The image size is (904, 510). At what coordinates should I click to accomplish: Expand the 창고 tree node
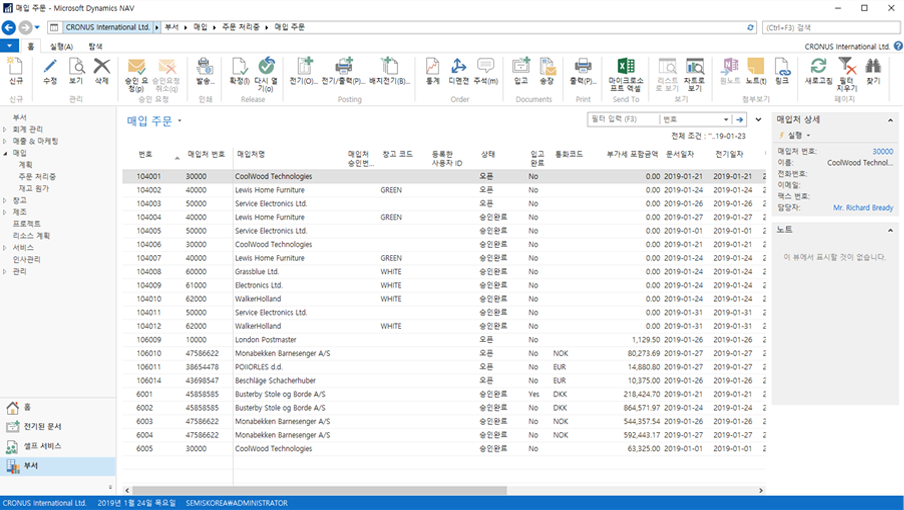5,201
